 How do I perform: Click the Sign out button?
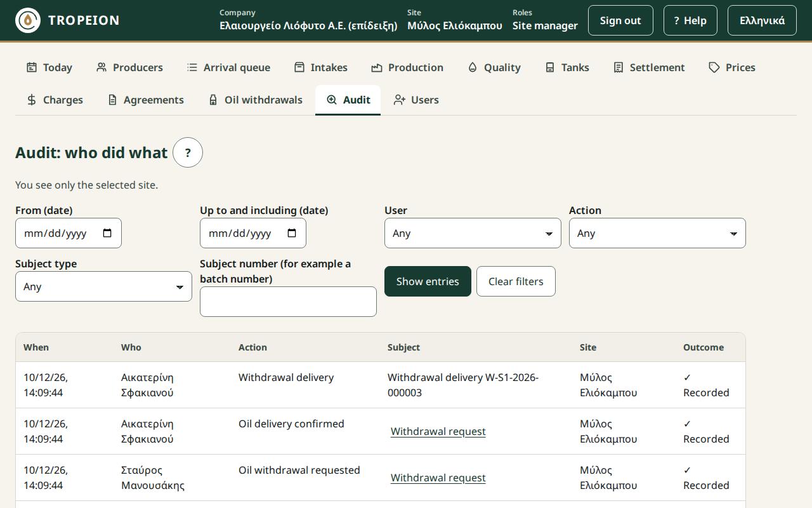pos(620,20)
